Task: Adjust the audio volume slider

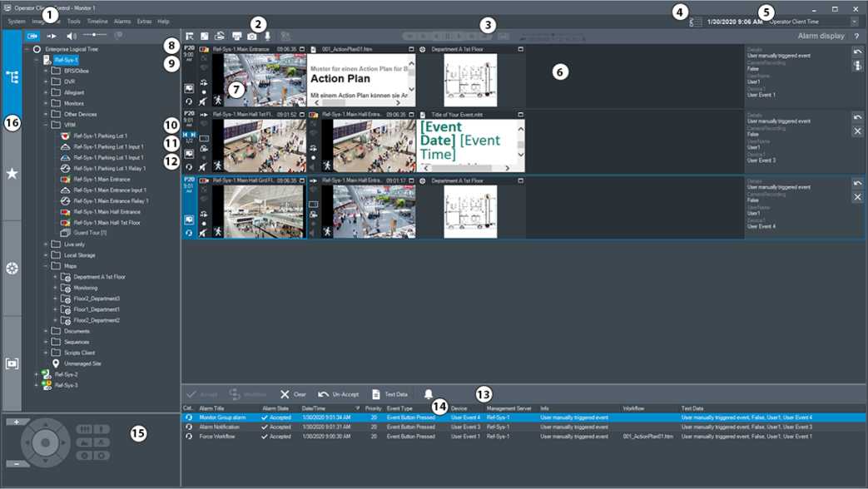Action: (x=96, y=36)
